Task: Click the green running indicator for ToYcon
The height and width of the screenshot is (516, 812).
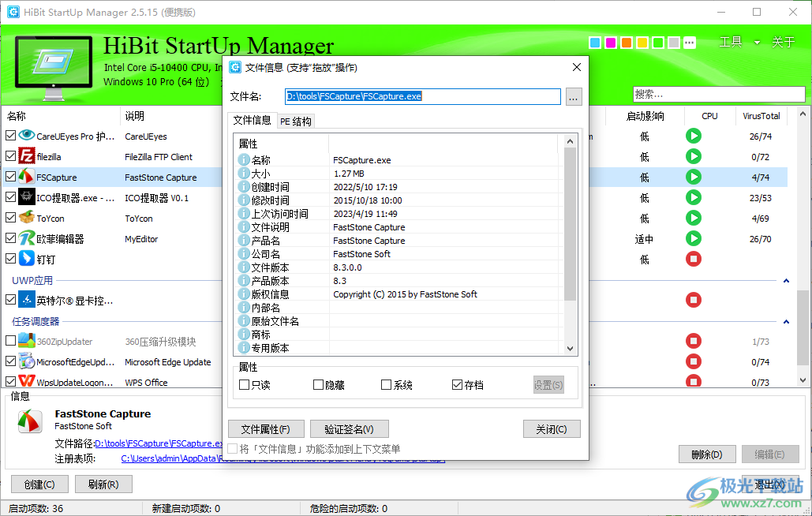Action: (694, 218)
